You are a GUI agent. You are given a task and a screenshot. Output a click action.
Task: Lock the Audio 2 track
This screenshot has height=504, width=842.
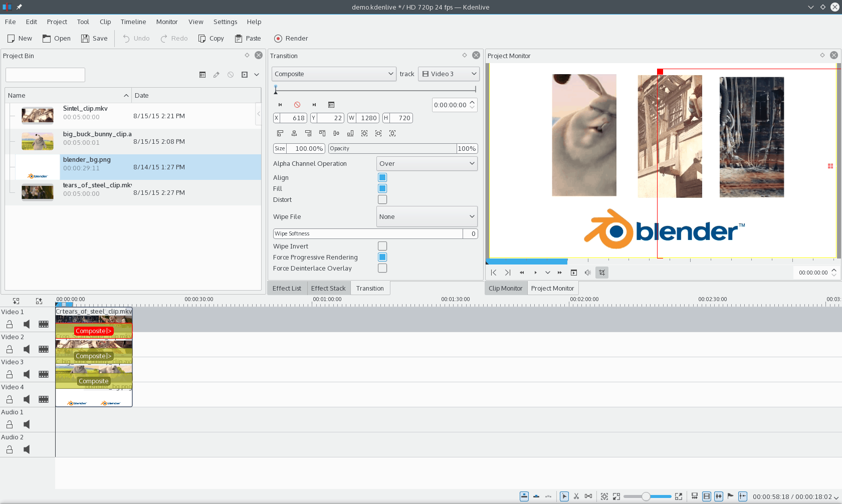(10, 449)
